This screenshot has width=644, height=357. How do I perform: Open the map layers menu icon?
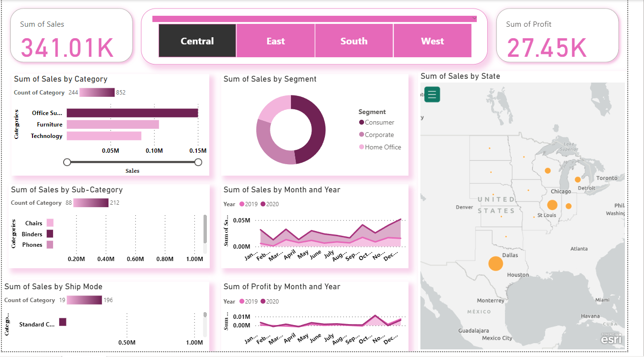click(432, 94)
